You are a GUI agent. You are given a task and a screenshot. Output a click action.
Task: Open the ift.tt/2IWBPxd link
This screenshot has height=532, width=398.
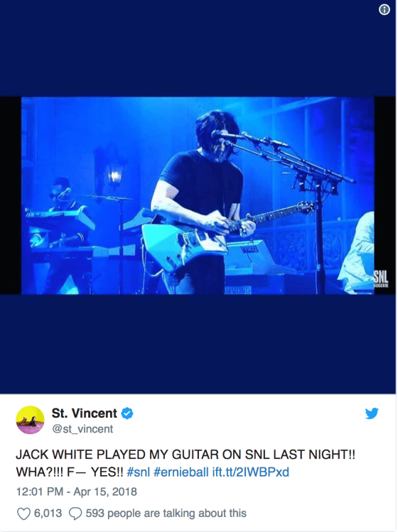tap(251, 472)
